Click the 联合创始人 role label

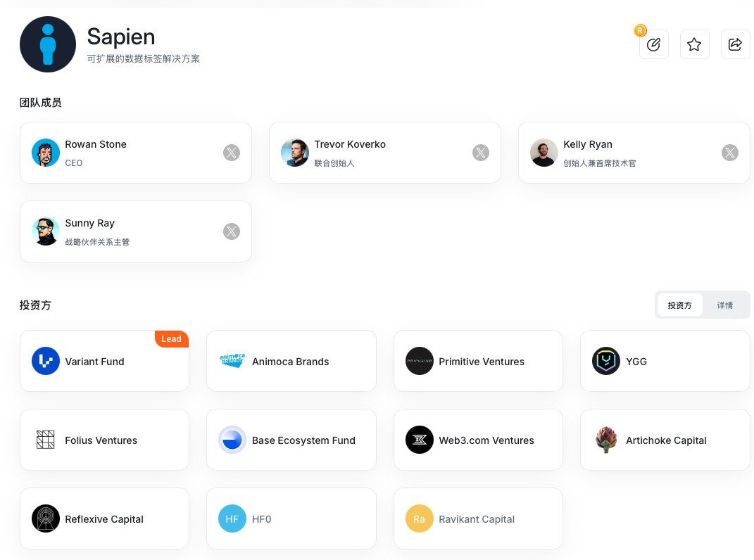(334, 163)
